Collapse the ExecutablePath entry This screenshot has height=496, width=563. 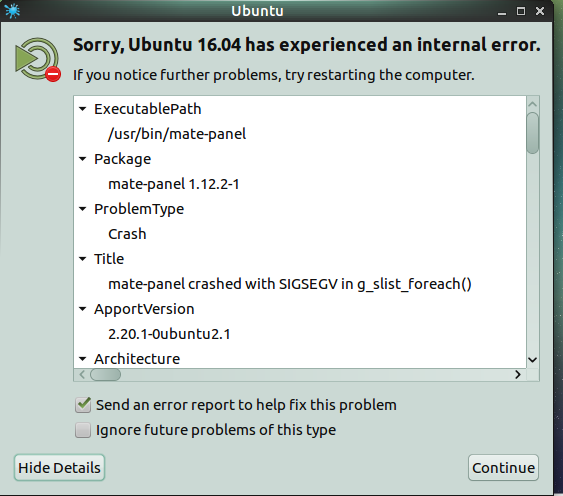point(83,109)
